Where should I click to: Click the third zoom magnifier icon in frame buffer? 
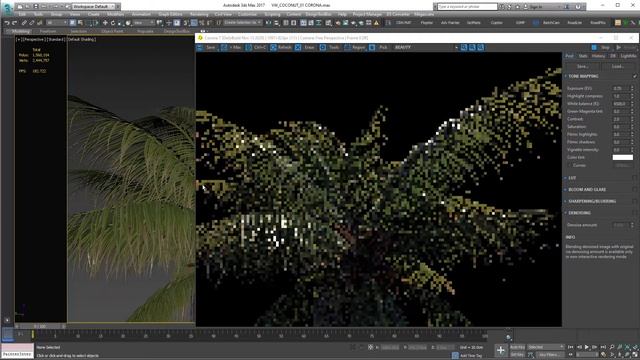pos(480,48)
